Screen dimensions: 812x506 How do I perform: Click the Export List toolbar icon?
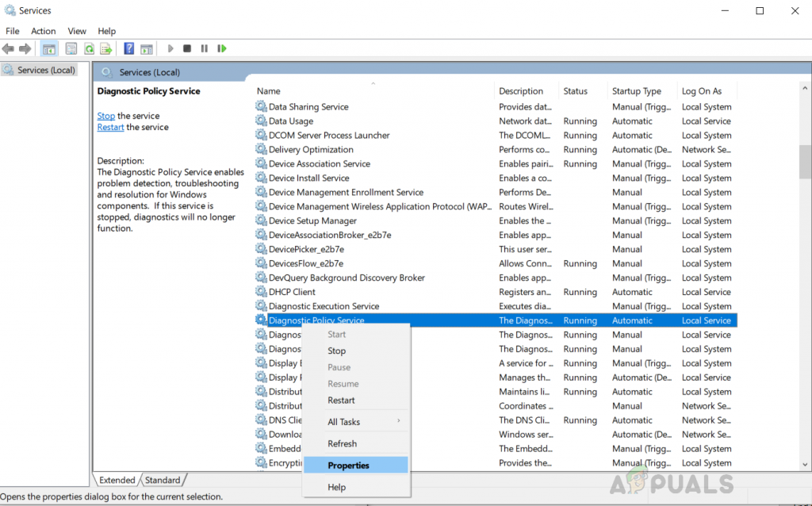[x=105, y=48]
